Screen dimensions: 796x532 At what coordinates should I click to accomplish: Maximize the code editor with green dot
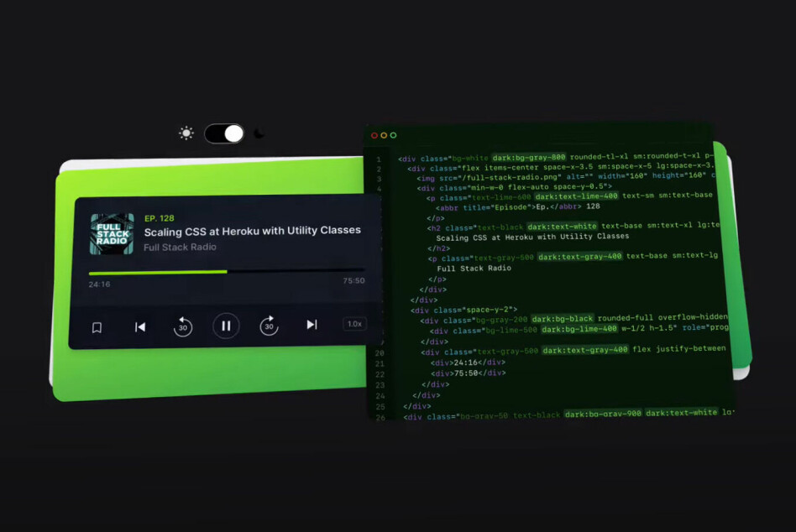[x=393, y=135]
